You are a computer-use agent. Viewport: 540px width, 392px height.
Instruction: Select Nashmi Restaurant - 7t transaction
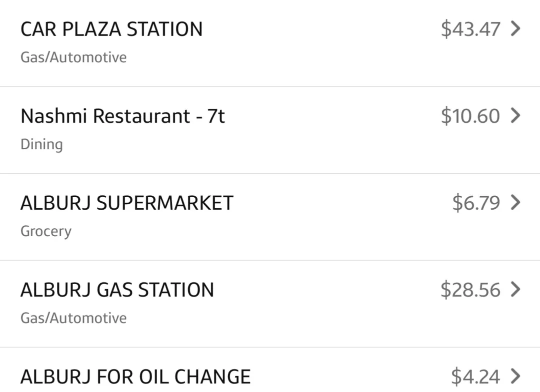270,130
